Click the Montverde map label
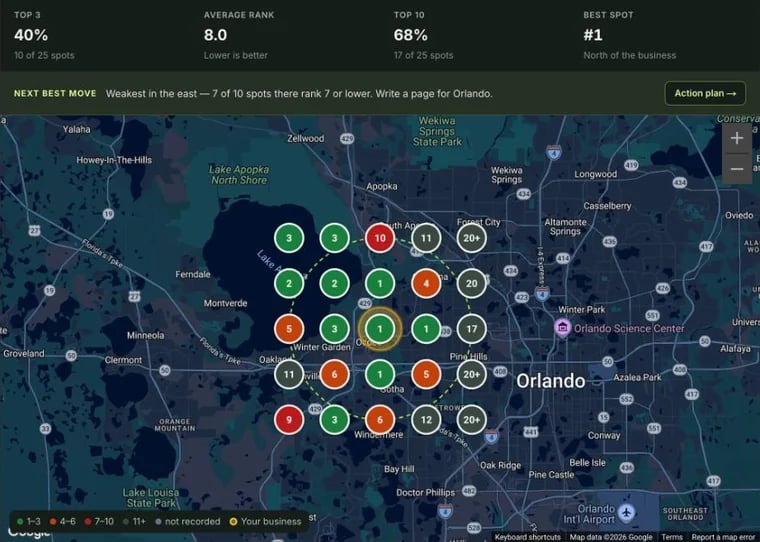The width and height of the screenshot is (760, 542). click(225, 303)
